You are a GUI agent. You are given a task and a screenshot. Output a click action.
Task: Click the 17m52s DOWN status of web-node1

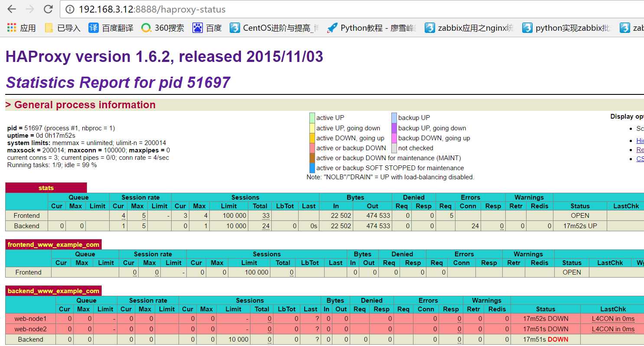[x=546, y=319]
